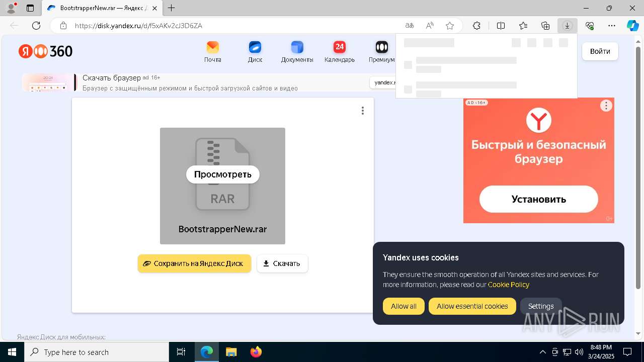The width and height of the screenshot is (644, 362).
Task: Open File Explorer from taskbar
Action: [231, 352]
